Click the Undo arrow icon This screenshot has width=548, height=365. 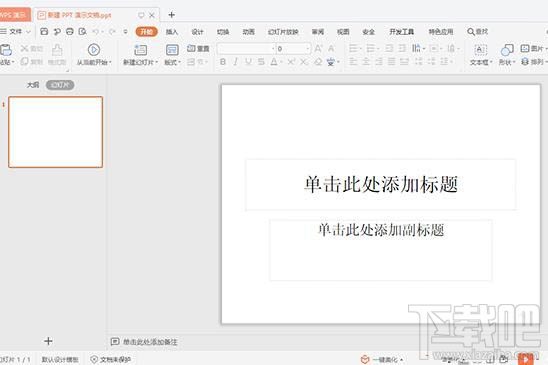[x=95, y=31]
